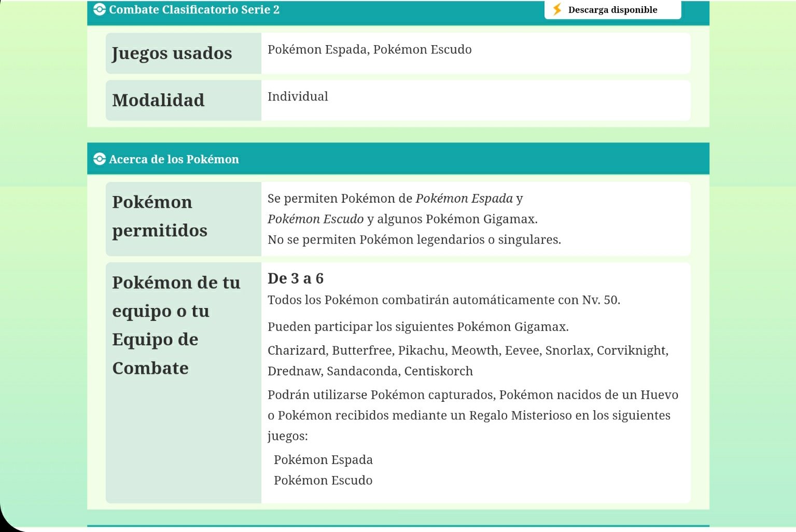Click the value 'Pokémon Espada, Pokémon Escudo'

(370, 50)
